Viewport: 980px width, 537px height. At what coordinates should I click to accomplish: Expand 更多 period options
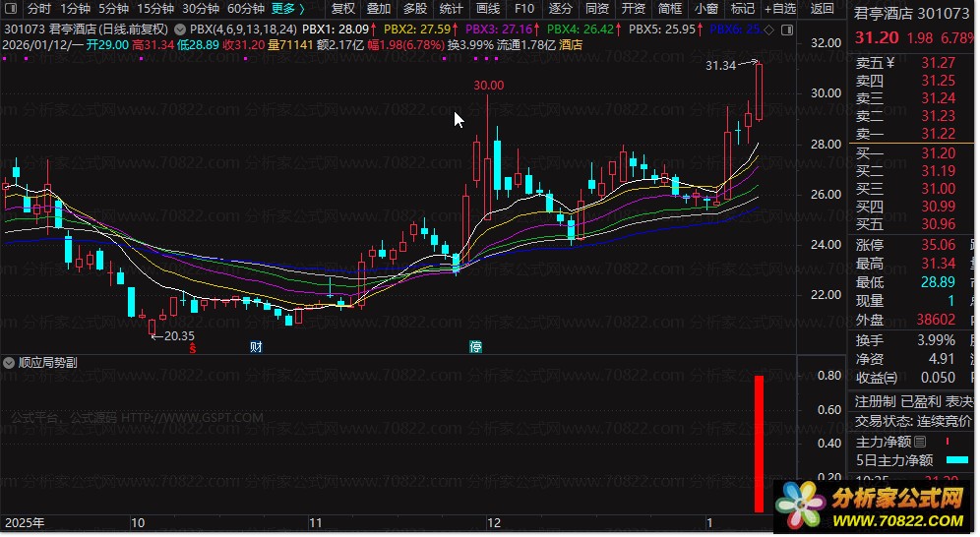[x=287, y=9]
